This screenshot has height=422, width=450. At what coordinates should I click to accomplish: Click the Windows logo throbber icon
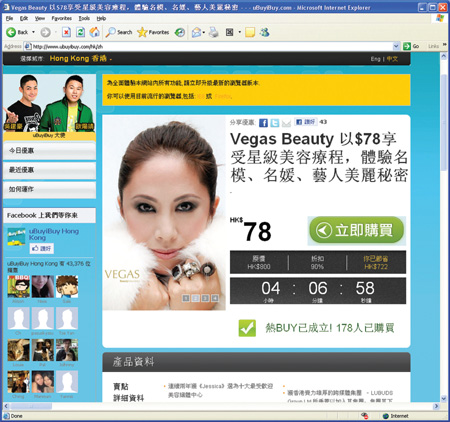coord(440,18)
